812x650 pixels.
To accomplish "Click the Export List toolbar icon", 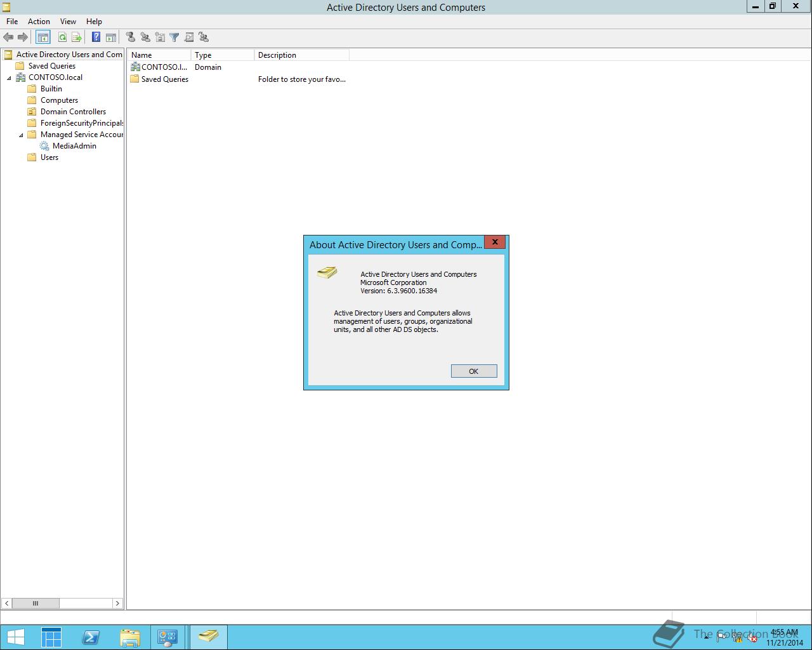I will tap(76, 37).
